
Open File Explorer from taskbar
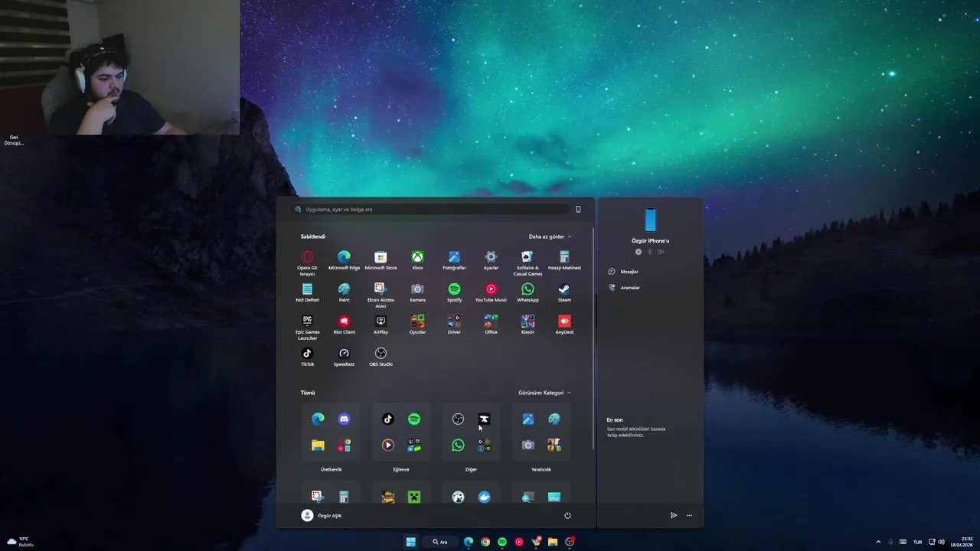click(553, 542)
